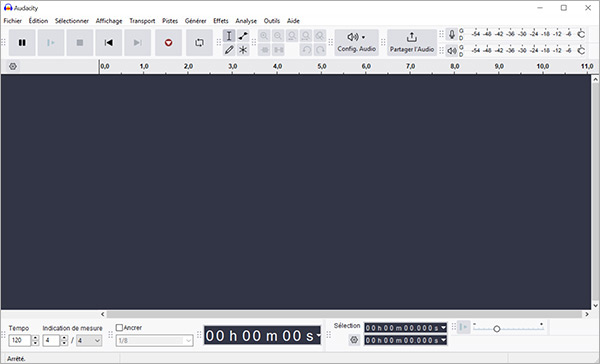The height and width of the screenshot is (364, 600).
Task: Enable the Ancrer snapping checkbox
Action: pos(119,328)
